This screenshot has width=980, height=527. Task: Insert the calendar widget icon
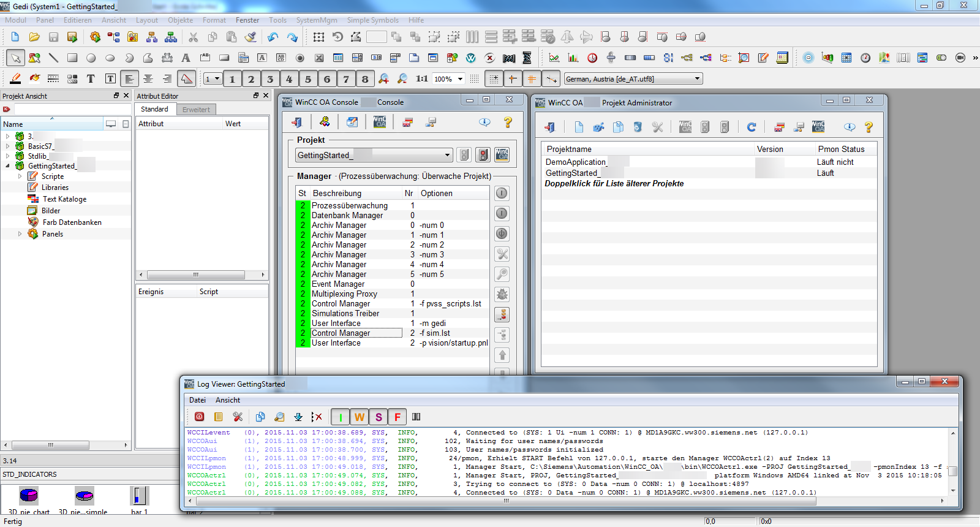[846, 58]
